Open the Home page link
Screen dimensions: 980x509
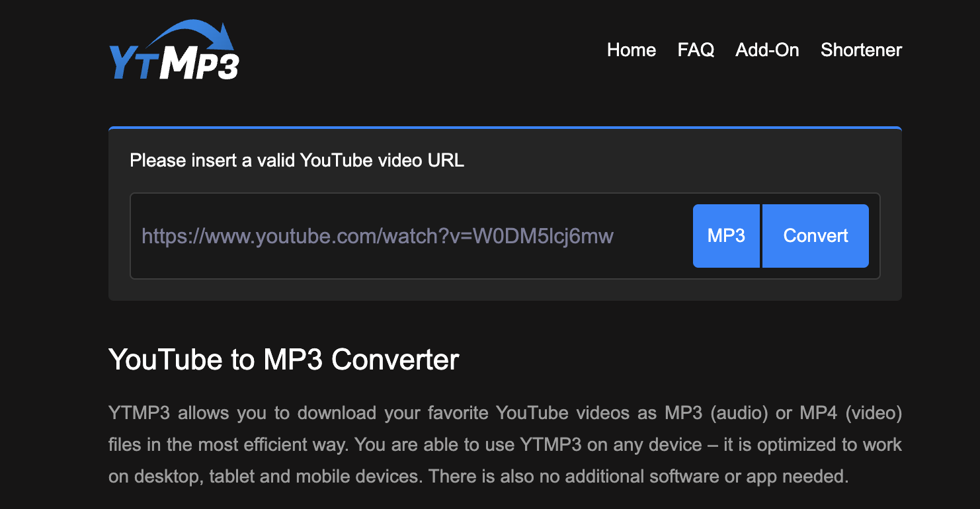pyautogui.click(x=632, y=50)
